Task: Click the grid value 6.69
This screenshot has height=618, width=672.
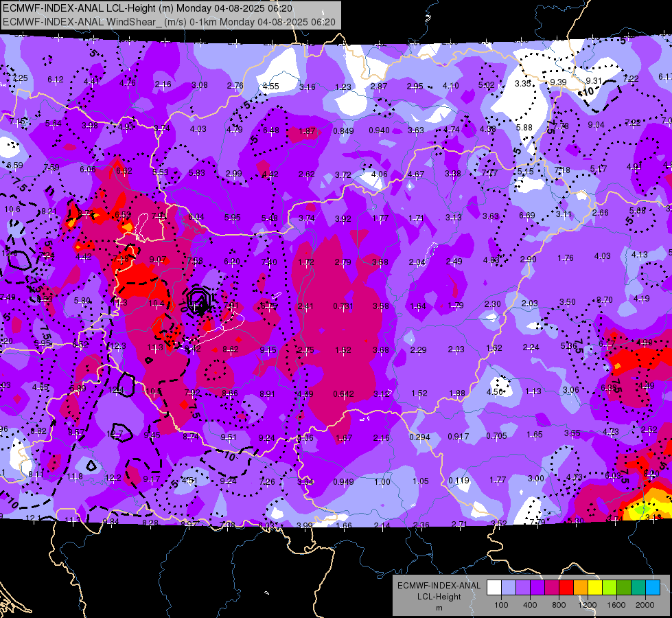Action: [527, 215]
